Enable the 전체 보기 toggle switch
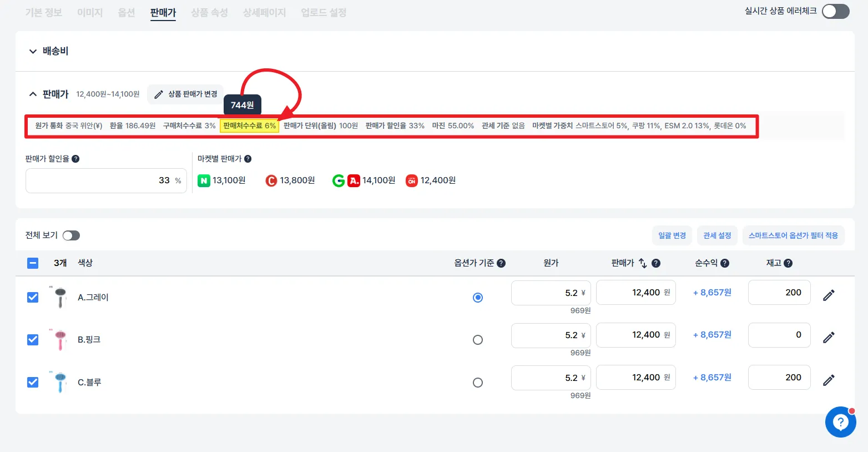Screen dimensions: 868x452 pos(71,235)
